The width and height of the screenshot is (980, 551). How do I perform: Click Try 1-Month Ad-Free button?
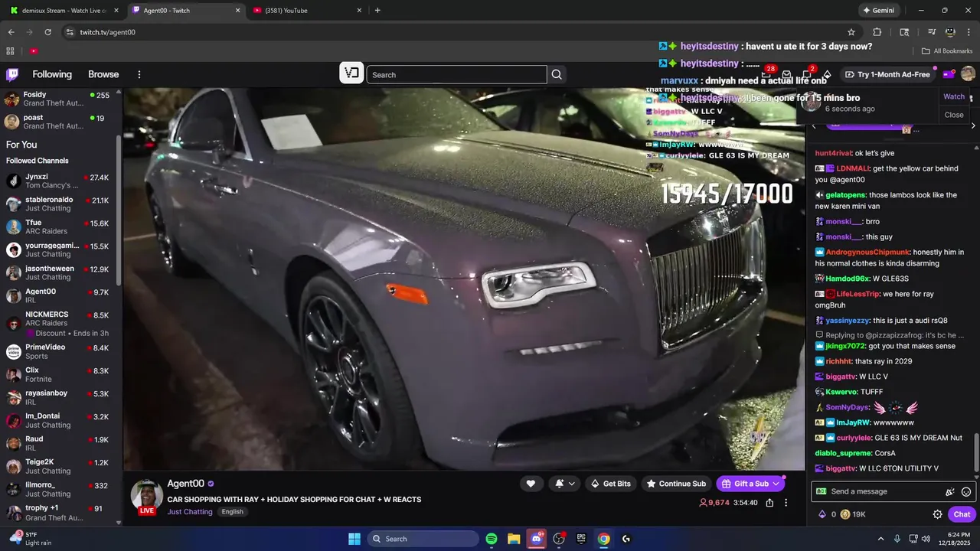click(888, 74)
